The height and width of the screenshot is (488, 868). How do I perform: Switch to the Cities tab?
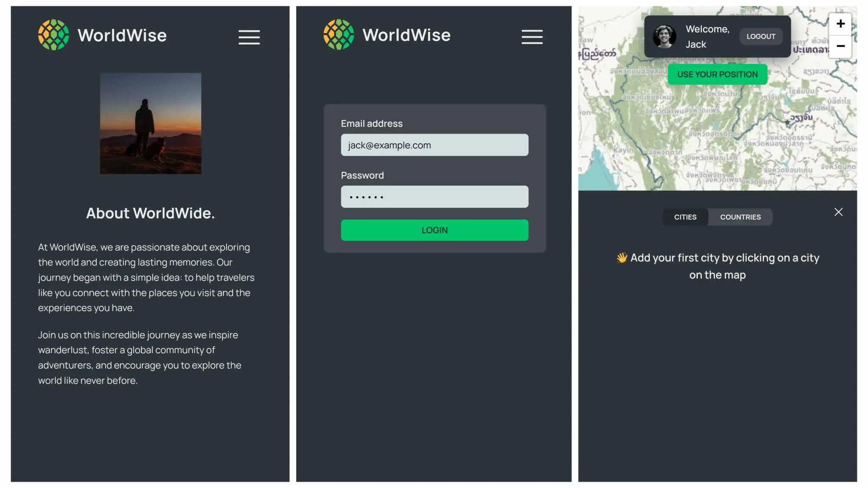tap(685, 217)
